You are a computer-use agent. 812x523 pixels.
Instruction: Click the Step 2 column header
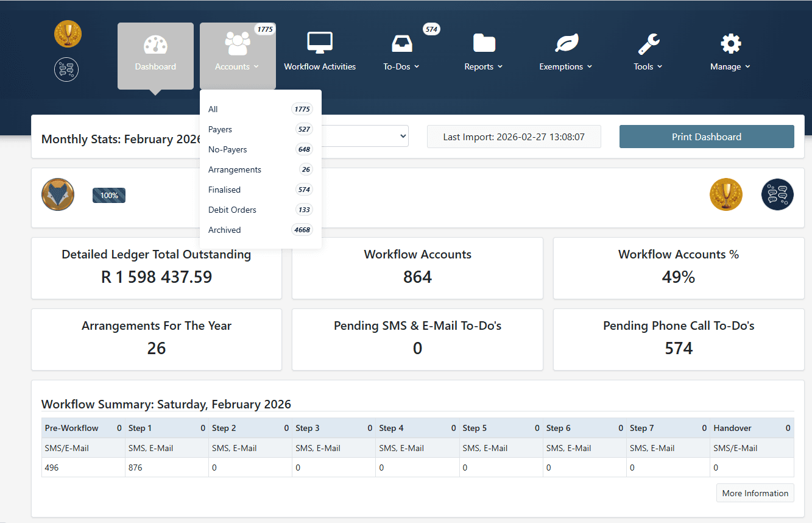click(x=250, y=428)
